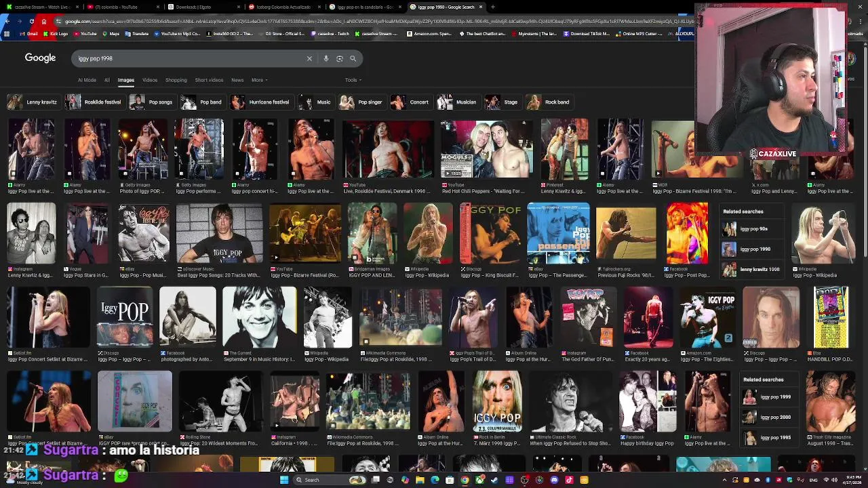Open Iggy Pop The Passenger album thumbnail
The width and height of the screenshot is (868, 488).
[x=558, y=233]
